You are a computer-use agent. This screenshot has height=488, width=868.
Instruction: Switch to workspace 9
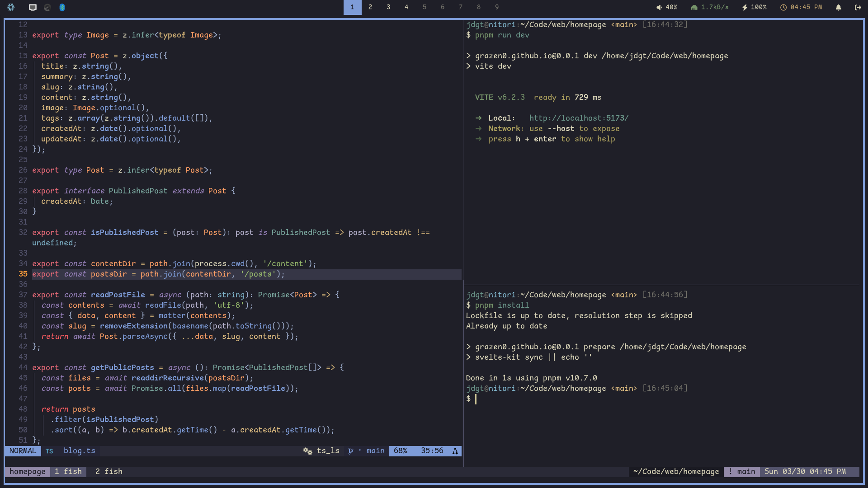[x=497, y=7]
